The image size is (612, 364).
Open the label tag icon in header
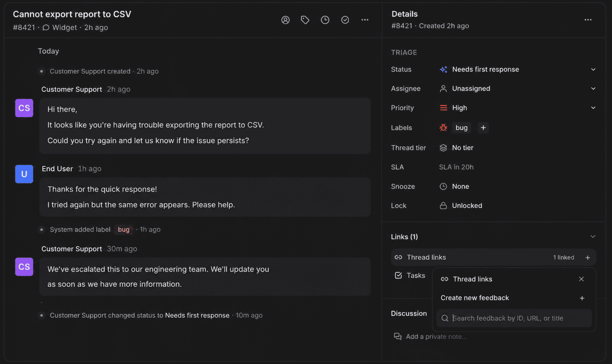(305, 20)
